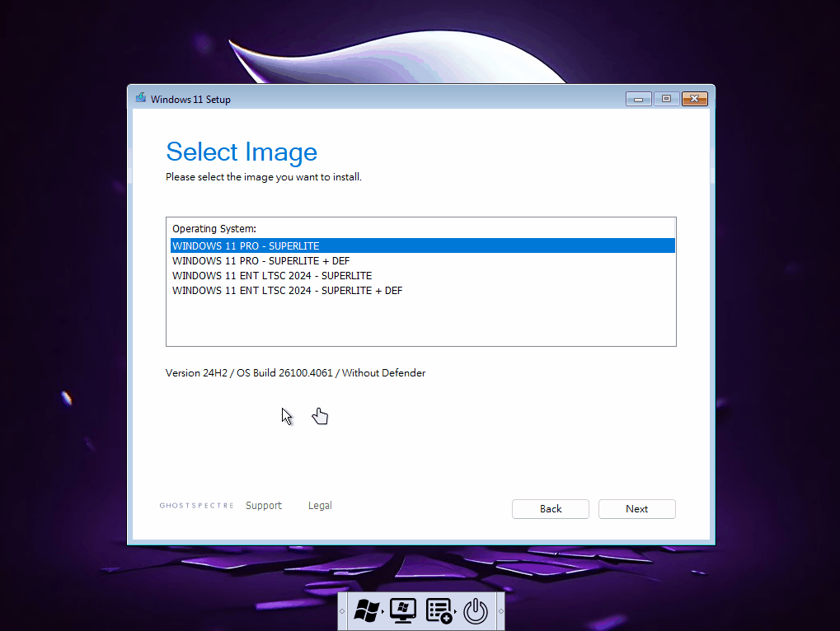Click the monitor with Windows logo icon

(403, 611)
